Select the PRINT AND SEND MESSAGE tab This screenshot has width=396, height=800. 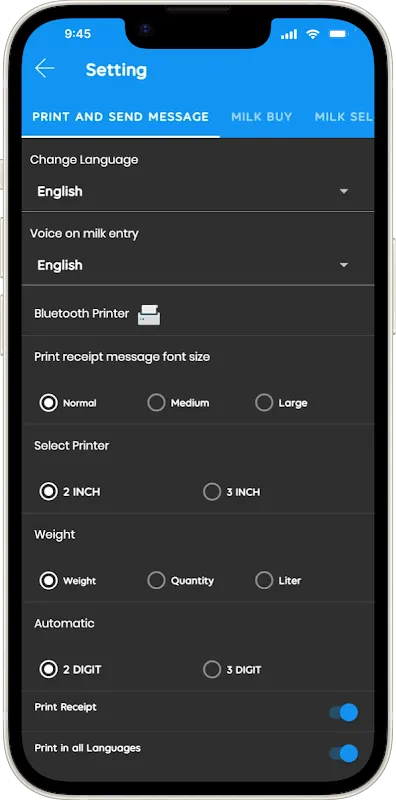pyautogui.click(x=121, y=117)
